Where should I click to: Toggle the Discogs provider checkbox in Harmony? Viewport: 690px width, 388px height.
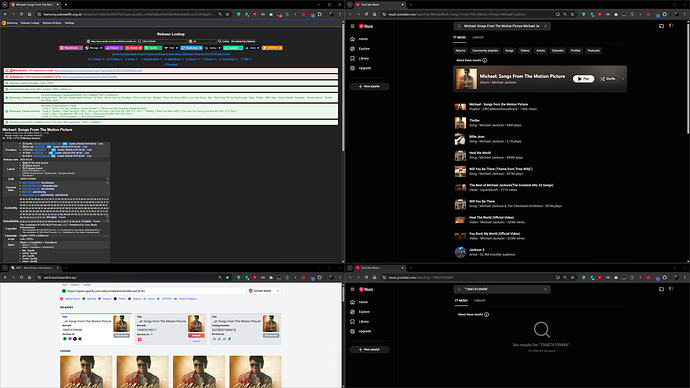(x=101, y=48)
